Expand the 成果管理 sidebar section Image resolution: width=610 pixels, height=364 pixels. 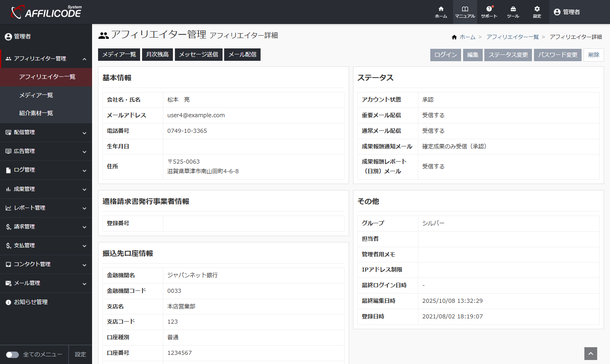[46, 189]
